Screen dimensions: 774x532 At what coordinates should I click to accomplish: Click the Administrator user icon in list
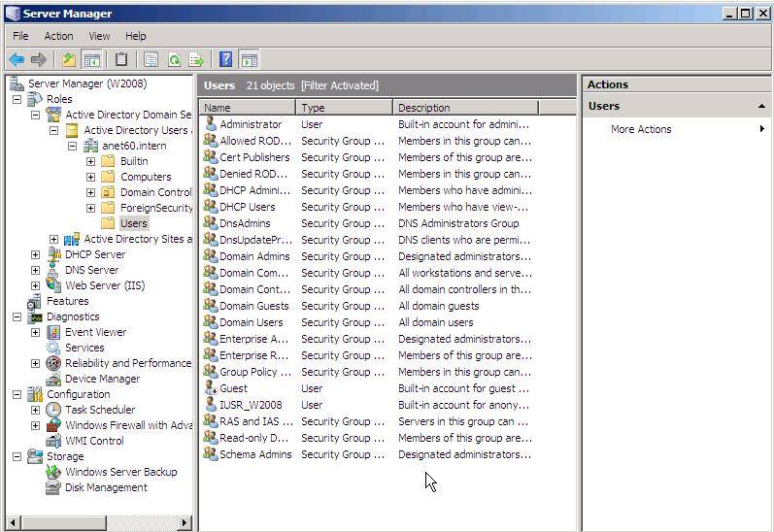tap(211, 124)
